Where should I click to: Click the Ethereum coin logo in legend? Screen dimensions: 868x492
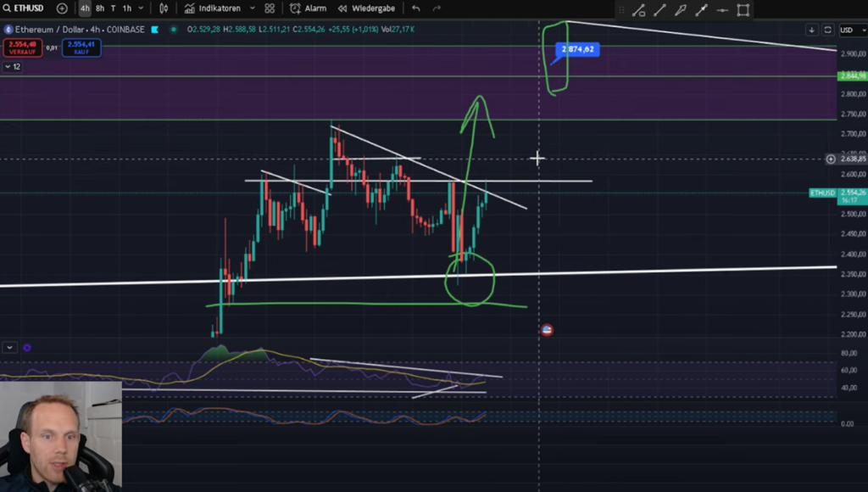8,30
